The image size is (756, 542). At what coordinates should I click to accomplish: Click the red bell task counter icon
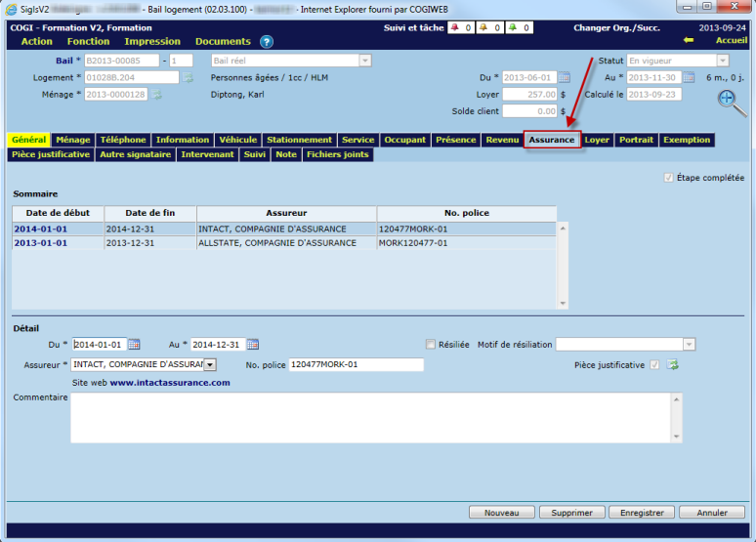tap(453, 27)
